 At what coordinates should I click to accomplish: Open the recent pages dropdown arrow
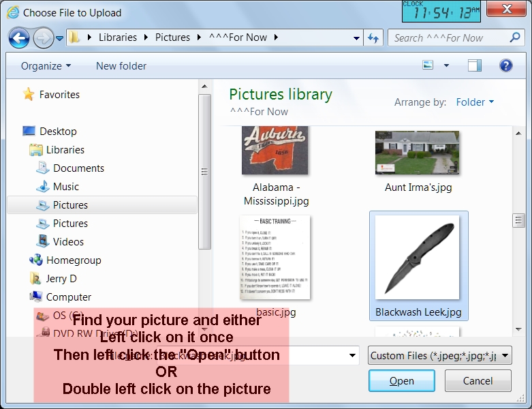[59, 38]
